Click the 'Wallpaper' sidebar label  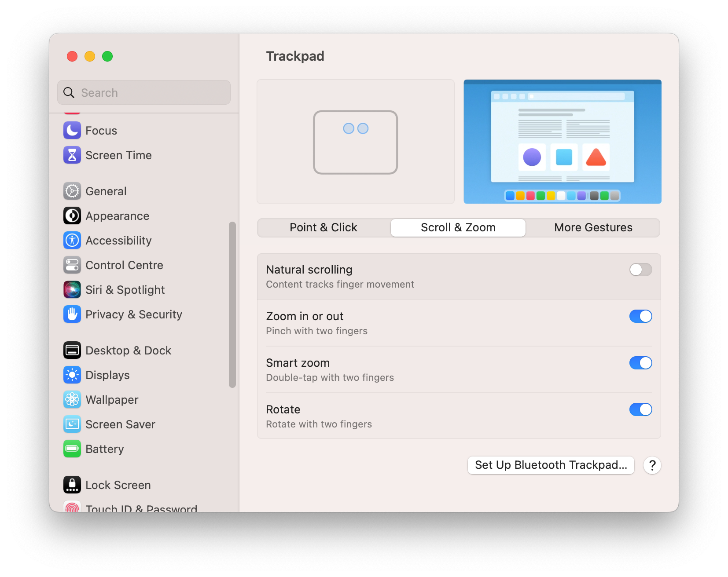click(x=112, y=400)
